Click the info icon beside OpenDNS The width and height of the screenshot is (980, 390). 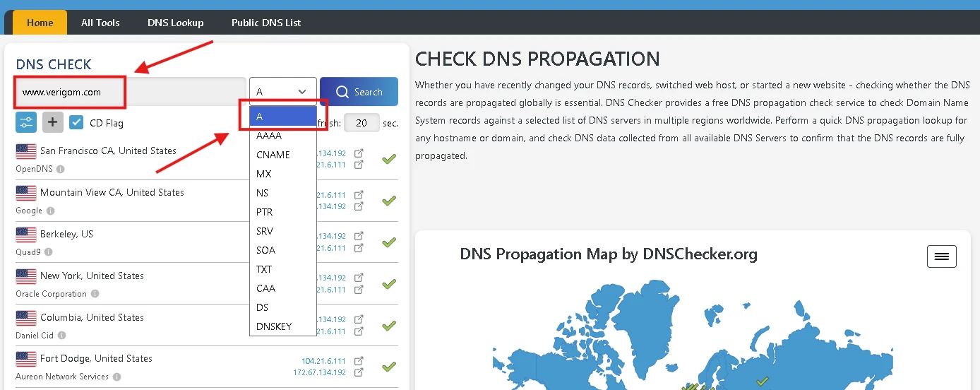[x=60, y=170]
